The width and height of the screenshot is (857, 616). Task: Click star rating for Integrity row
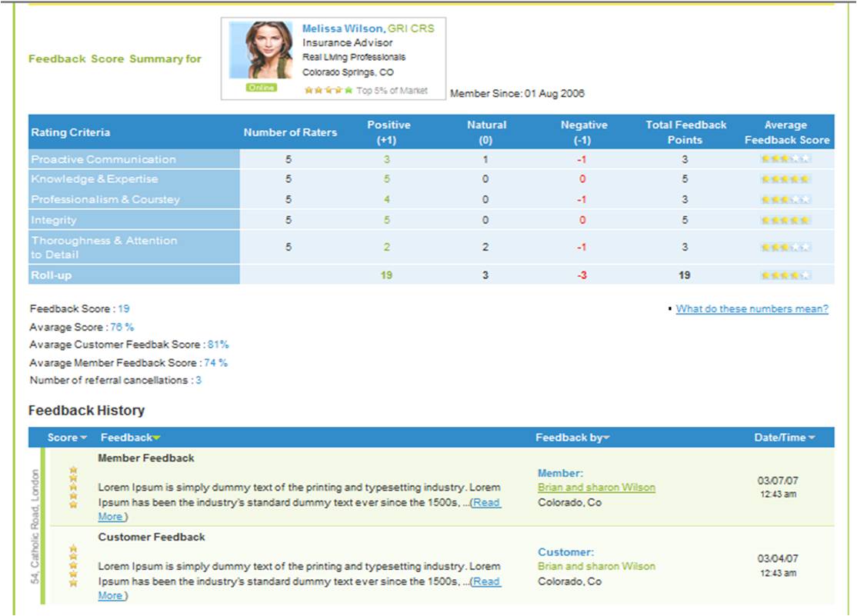785,220
